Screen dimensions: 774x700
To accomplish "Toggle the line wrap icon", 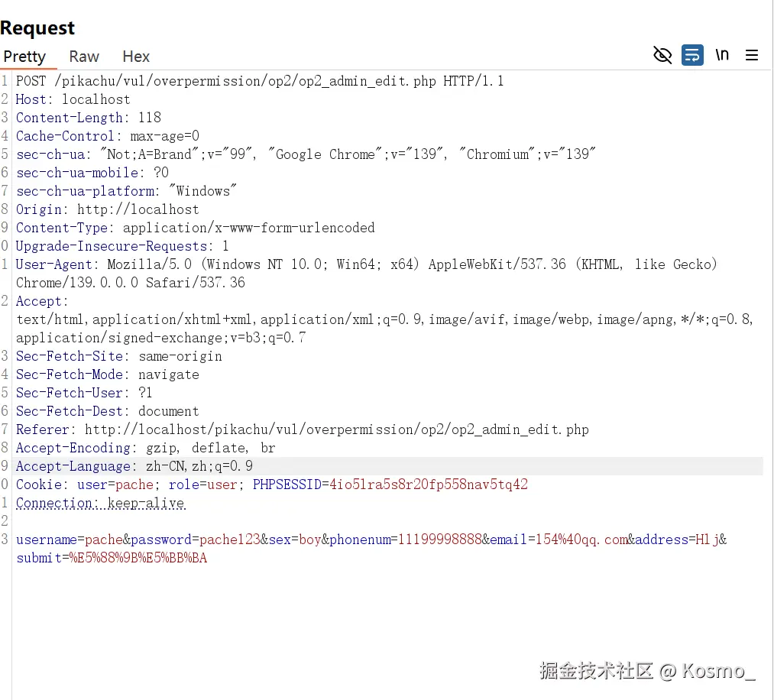I will click(692, 55).
